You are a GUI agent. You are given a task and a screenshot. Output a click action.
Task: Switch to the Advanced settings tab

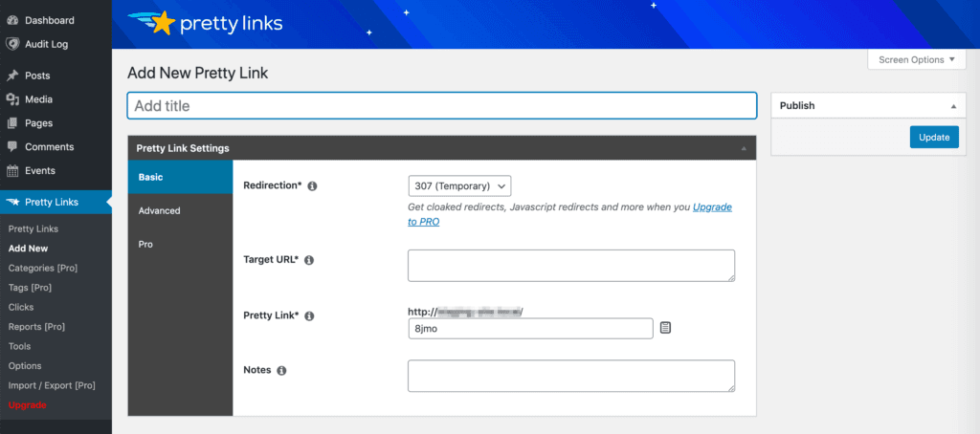click(x=159, y=210)
